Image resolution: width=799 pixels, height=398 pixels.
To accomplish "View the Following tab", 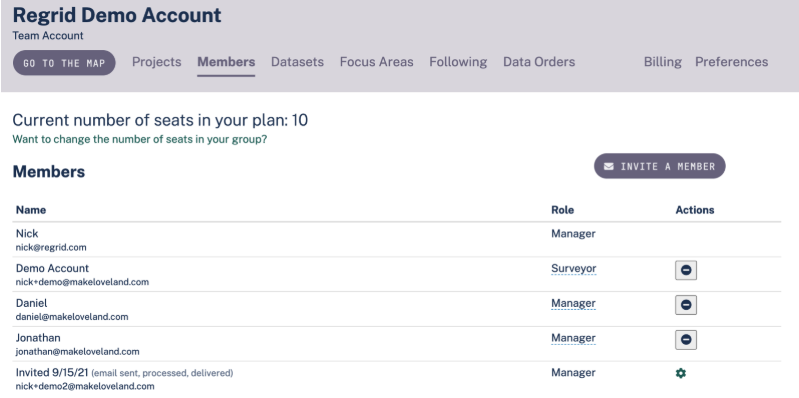I will tap(458, 62).
